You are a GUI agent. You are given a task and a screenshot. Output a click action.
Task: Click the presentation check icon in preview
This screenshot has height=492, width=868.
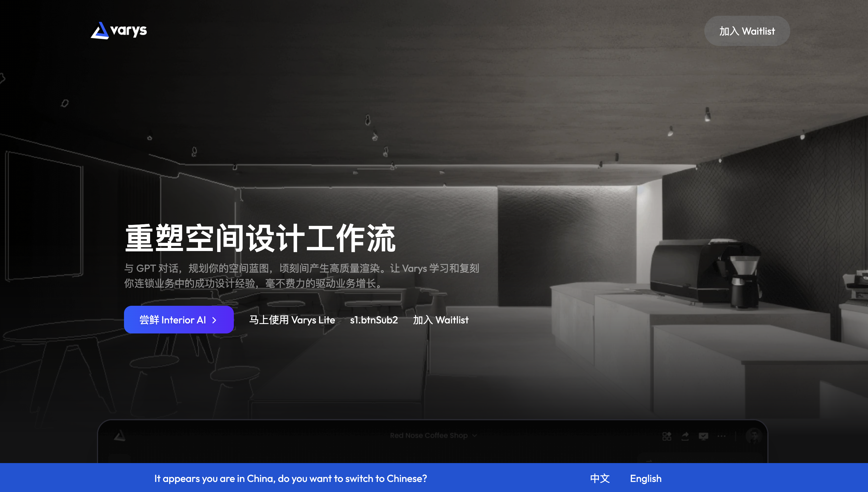pyautogui.click(x=703, y=436)
